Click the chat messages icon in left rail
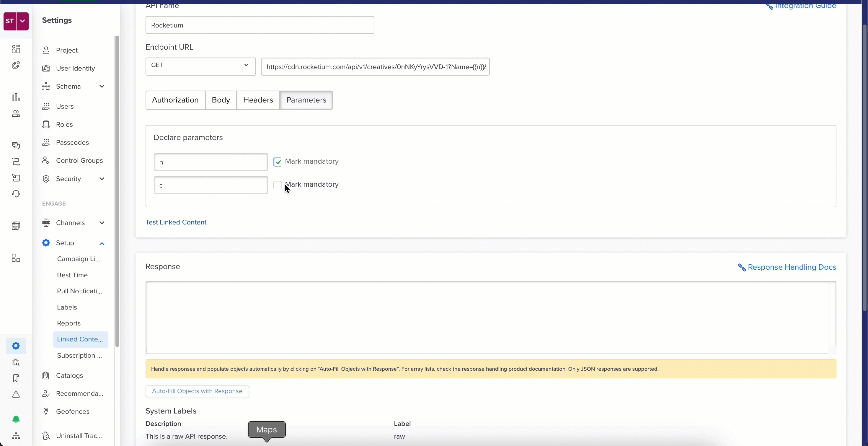The width and height of the screenshot is (868, 446). (x=16, y=145)
